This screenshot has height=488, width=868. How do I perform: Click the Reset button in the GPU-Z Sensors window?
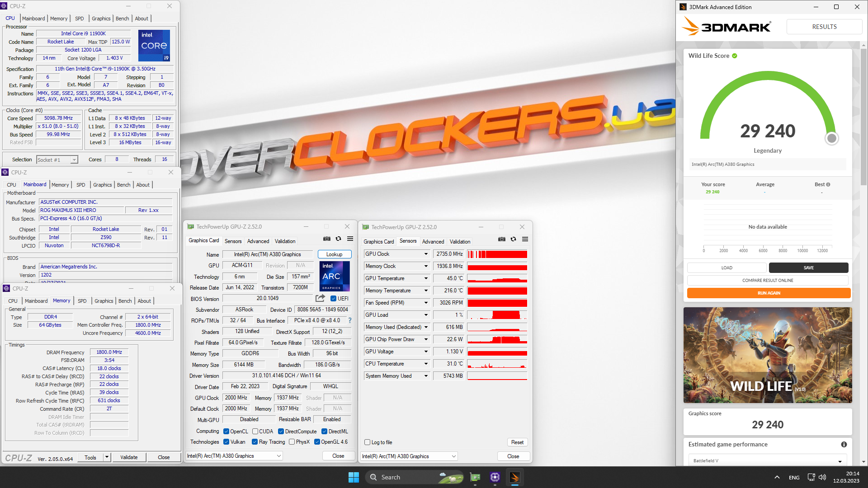[517, 442]
